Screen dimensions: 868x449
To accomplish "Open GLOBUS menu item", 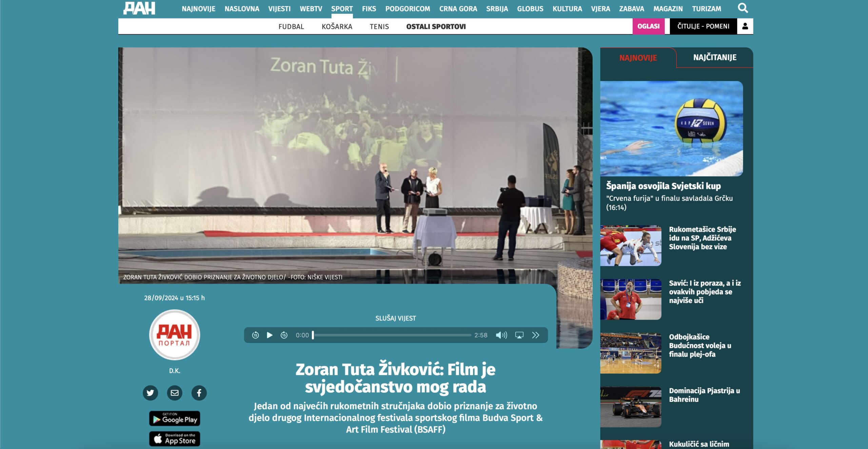I will pyautogui.click(x=530, y=9).
